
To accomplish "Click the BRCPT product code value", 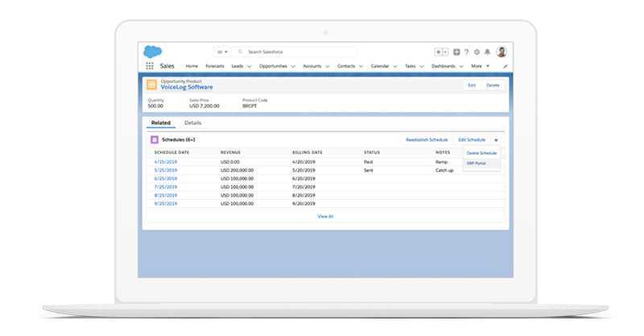I will (x=250, y=106).
